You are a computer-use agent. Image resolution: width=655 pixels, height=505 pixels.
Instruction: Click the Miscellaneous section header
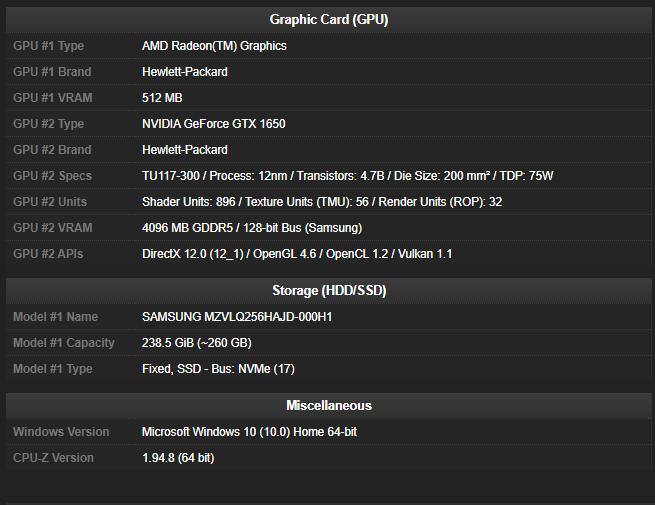tap(328, 405)
